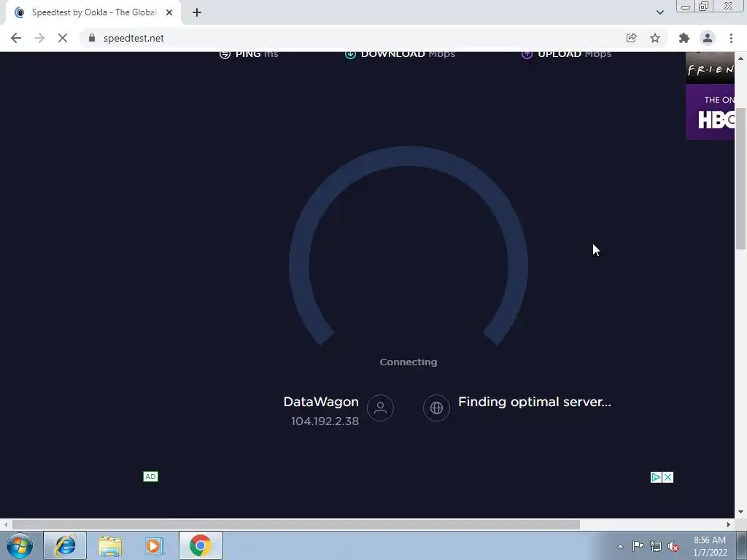Viewport: 747px width, 560px height.
Task: Click the speed gauge arc
Action: coord(409,156)
